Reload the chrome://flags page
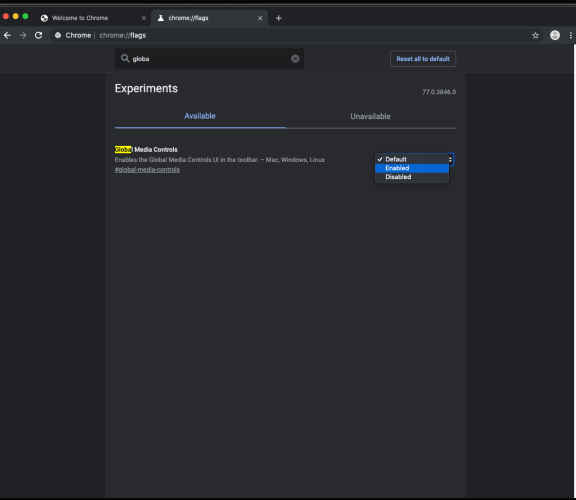Screen dimensions: 576x500 pos(38,35)
